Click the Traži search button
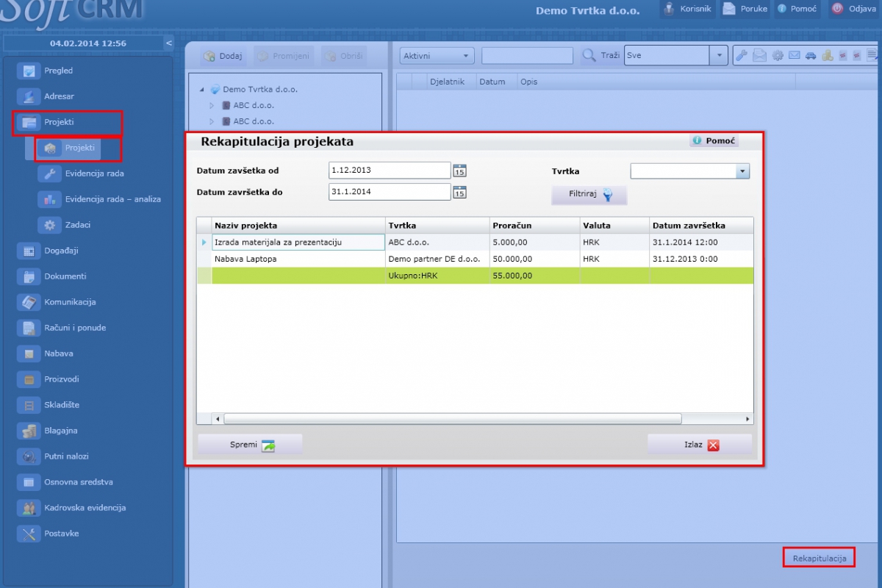Screen dimensions: 882x588 coord(600,55)
